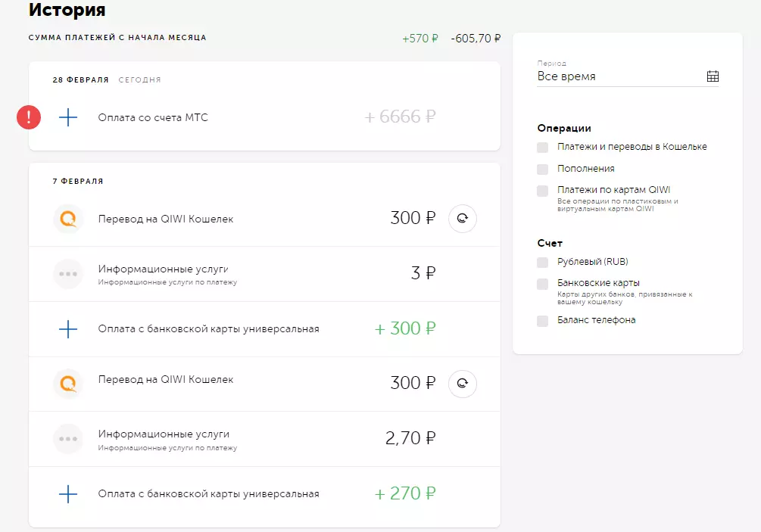The width and height of the screenshot is (761, 532).
Task: Click the plus icon for the +270 ₽ bank card payment
Action: click(68, 494)
